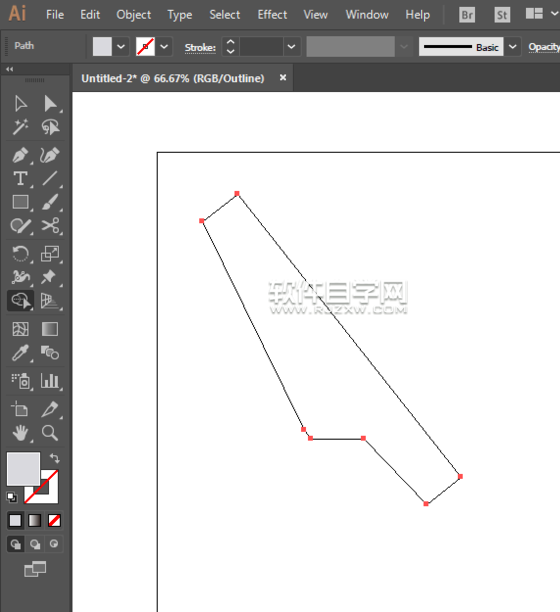Select the Direct Selection tool

click(x=50, y=104)
